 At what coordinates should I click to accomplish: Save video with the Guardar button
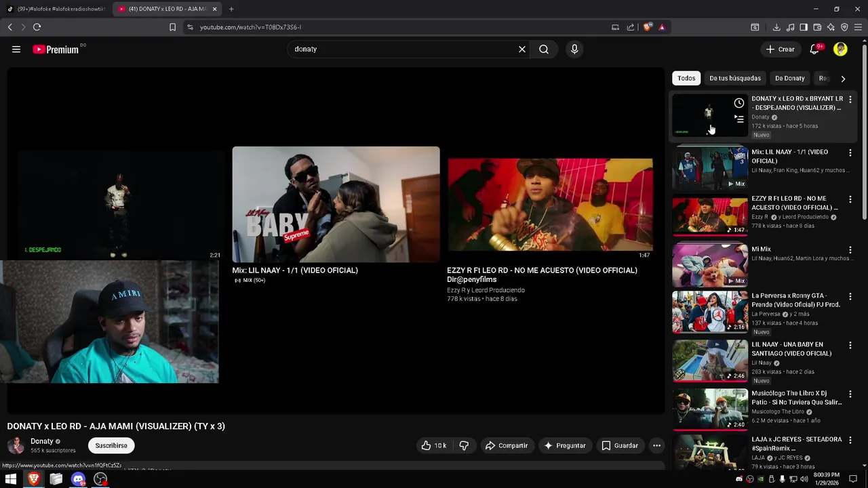620,445
